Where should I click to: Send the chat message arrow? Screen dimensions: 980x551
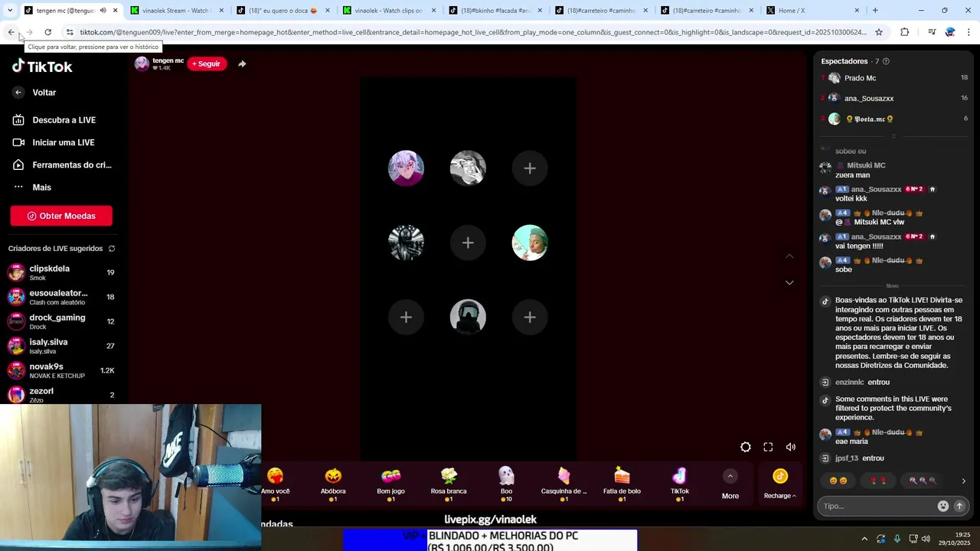[x=959, y=506]
